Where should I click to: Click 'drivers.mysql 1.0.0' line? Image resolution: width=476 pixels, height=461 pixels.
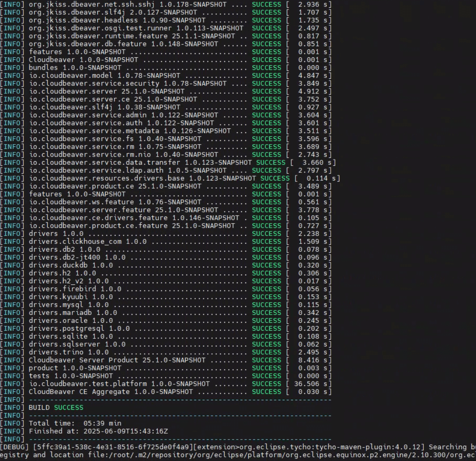pyautogui.click(x=166, y=305)
